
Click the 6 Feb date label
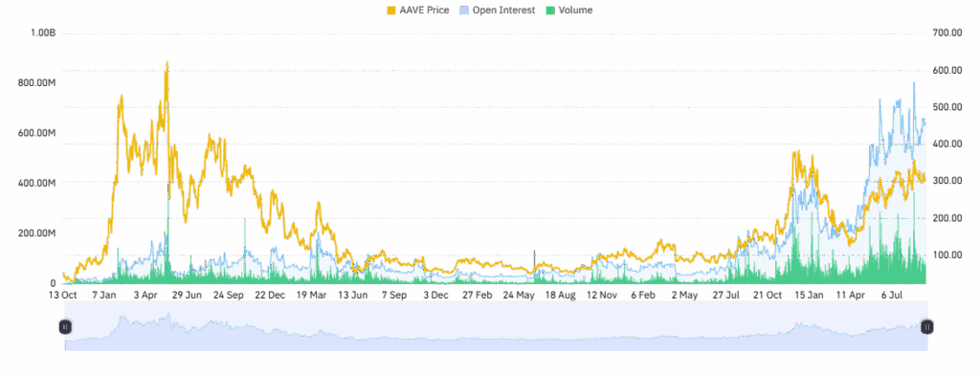pos(642,295)
